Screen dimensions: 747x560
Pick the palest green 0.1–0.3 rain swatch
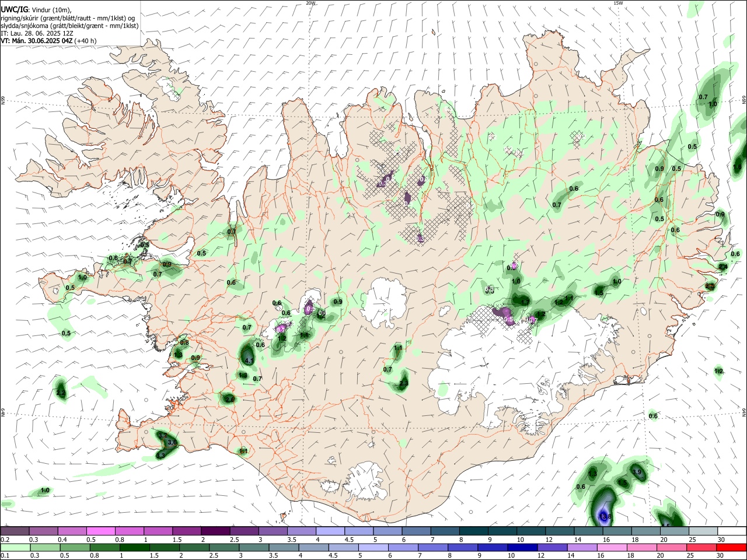pyautogui.click(x=15, y=547)
